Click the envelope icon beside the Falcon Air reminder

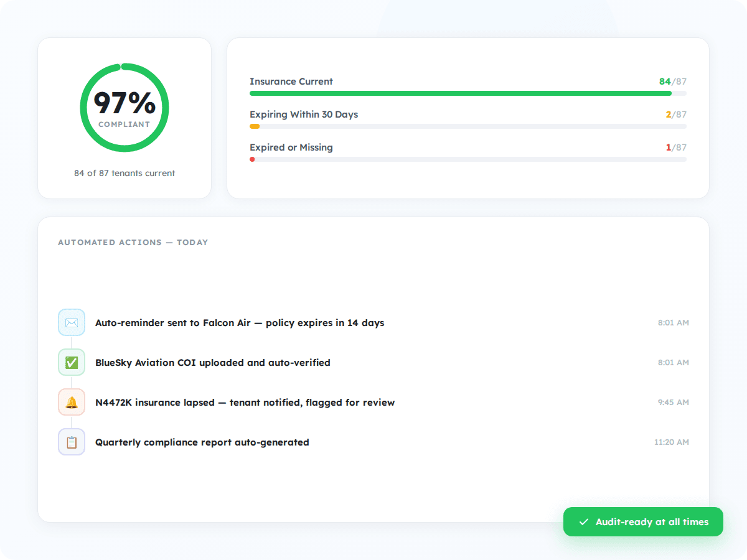[x=72, y=322]
